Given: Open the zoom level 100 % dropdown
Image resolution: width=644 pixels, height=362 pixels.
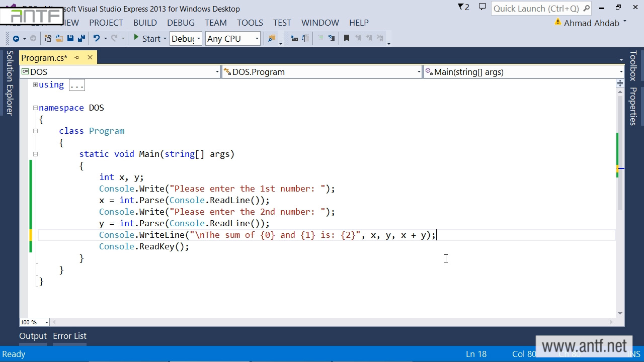Looking at the screenshot, I should 46,322.
